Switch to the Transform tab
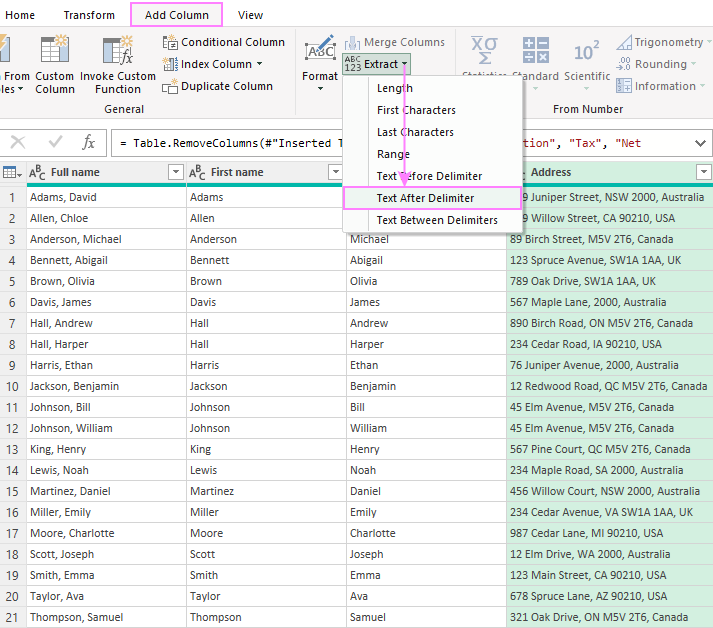Viewport: 713px width, 628px height. click(x=89, y=15)
